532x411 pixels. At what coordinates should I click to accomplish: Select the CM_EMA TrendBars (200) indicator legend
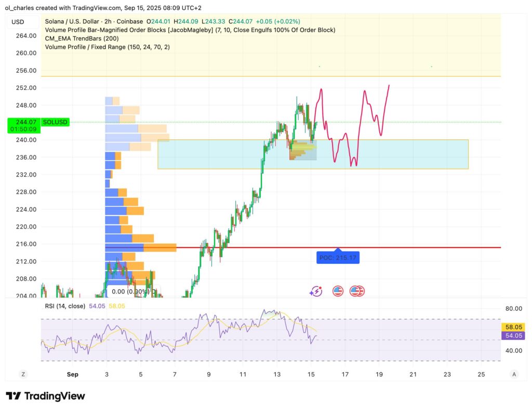[83, 38]
